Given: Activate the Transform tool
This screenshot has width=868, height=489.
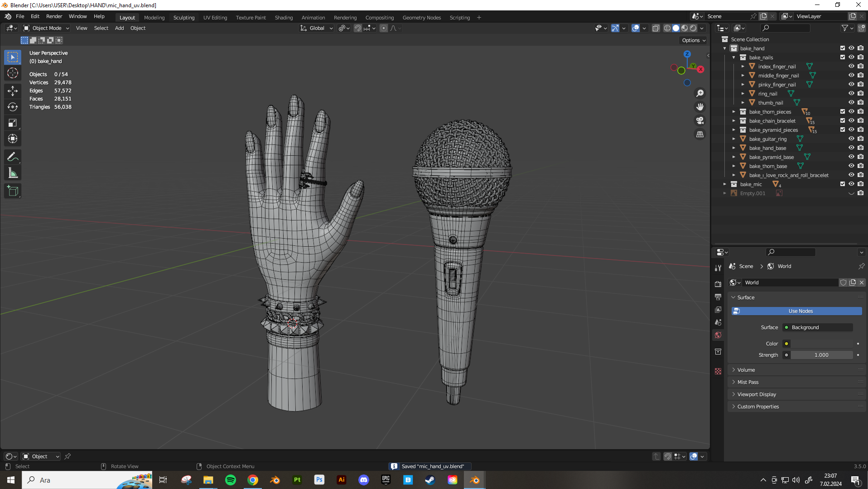Looking at the screenshot, I should coord(13,139).
